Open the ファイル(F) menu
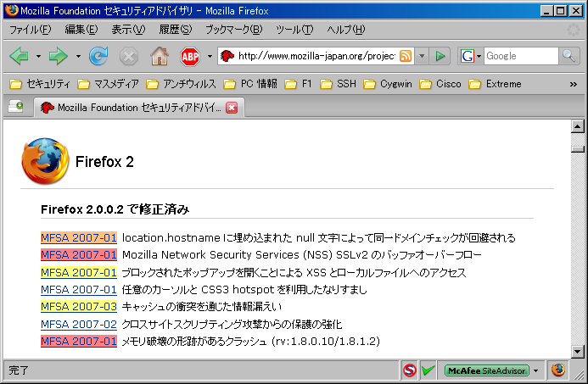Image resolution: width=588 pixels, height=384 pixels. coord(30,29)
